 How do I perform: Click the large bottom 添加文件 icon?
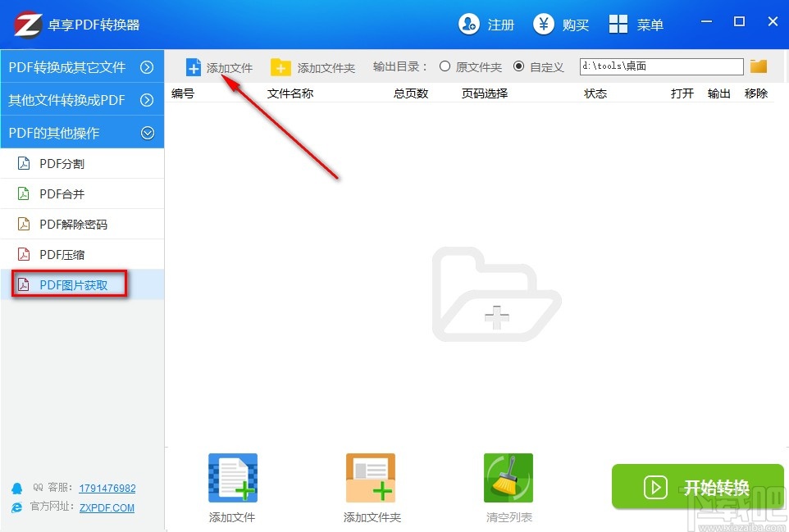tap(232, 478)
